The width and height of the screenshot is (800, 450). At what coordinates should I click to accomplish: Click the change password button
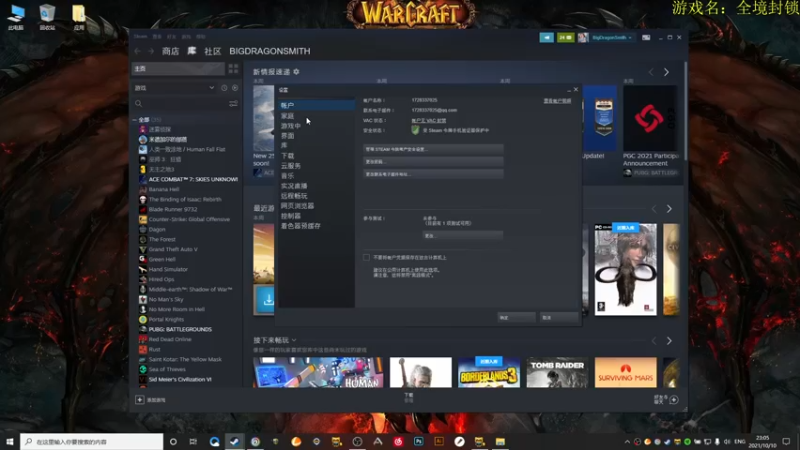tap(433, 161)
